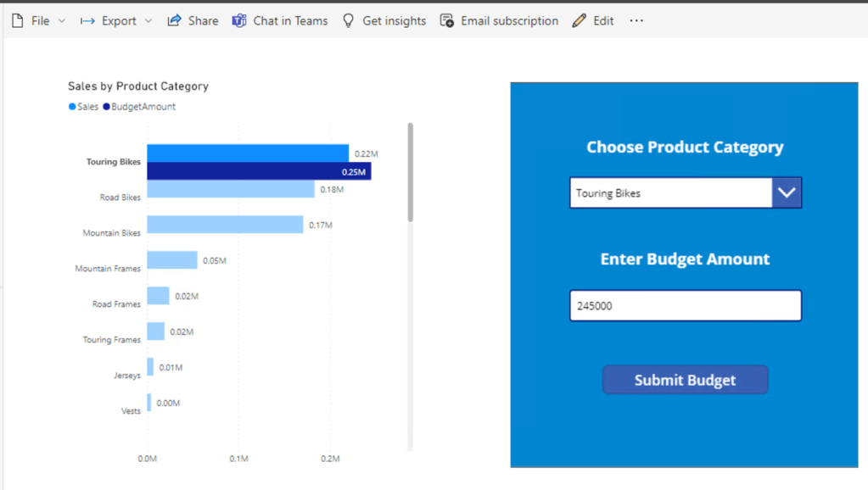Click the Email subscription icon

click(x=447, y=20)
